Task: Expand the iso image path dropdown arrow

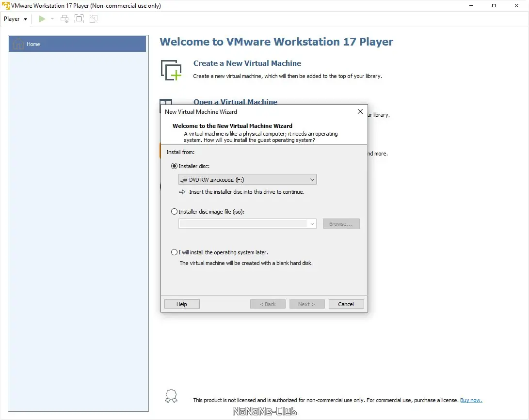Action: pyautogui.click(x=312, y=223)
